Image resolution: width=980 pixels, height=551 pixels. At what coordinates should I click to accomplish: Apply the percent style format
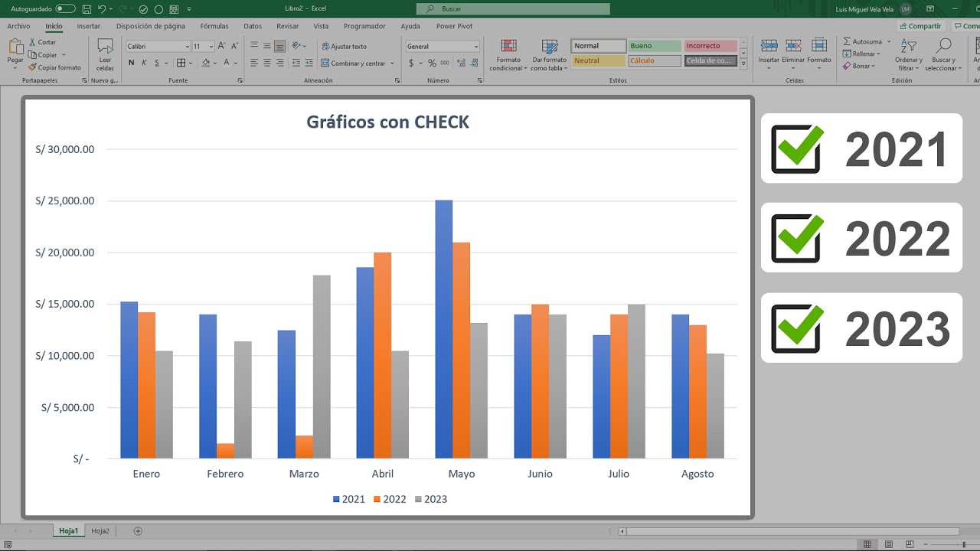(x=432, y=63)
